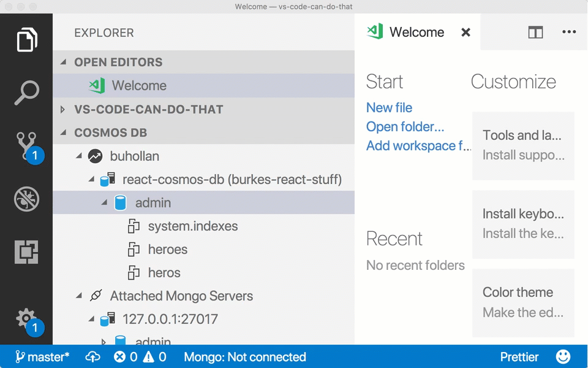This screenshot has height=368, width=588.
Task: Select the buhollan account label
Action: click(x=134, y=156)
